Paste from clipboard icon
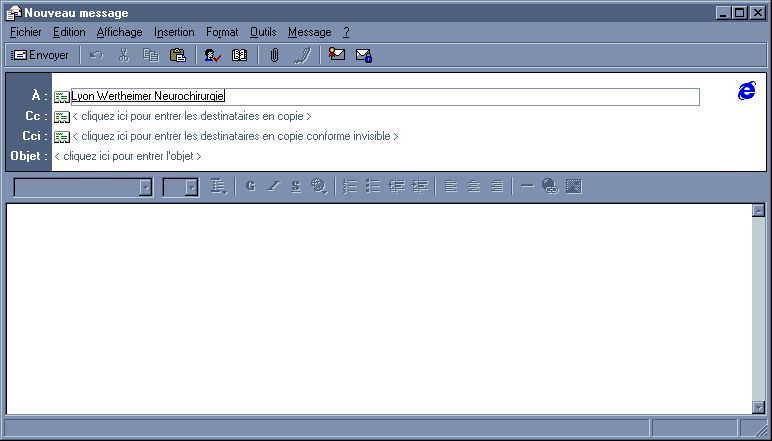 click(177, 55)
